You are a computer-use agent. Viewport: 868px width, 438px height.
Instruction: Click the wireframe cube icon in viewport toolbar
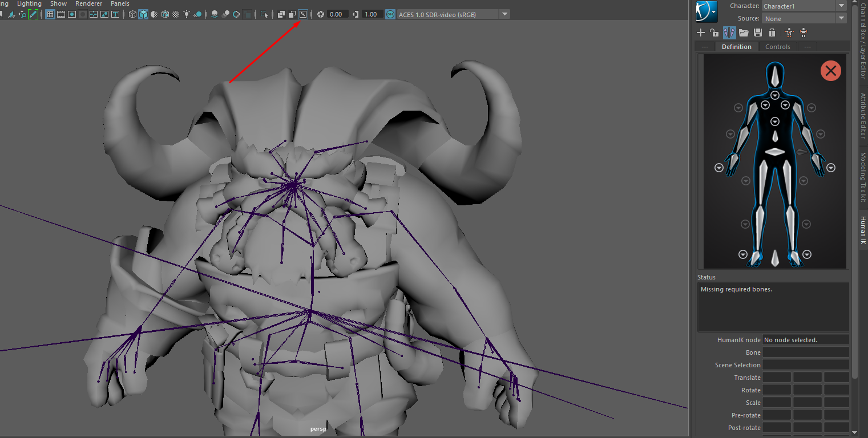tap(132, 14)
